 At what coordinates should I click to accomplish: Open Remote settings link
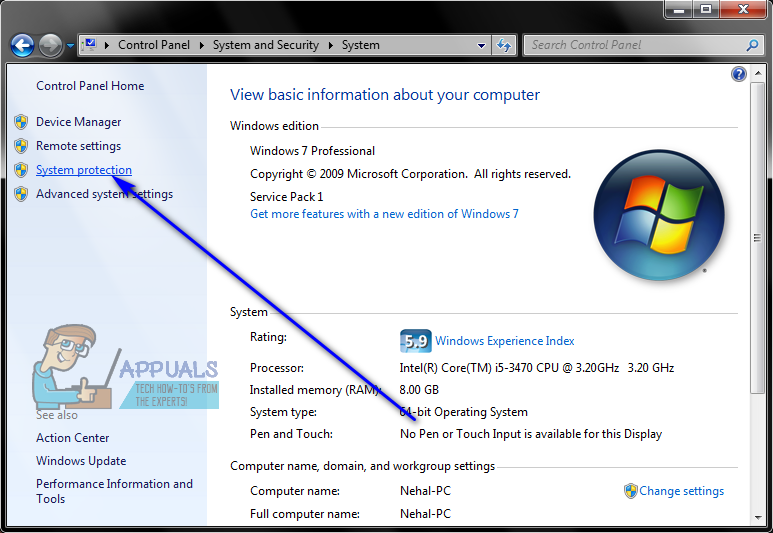pos(78,146)
